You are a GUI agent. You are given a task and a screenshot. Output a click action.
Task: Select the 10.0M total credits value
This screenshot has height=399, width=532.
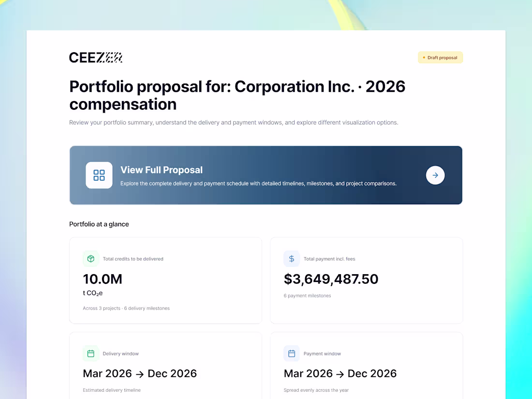[103, 279]
